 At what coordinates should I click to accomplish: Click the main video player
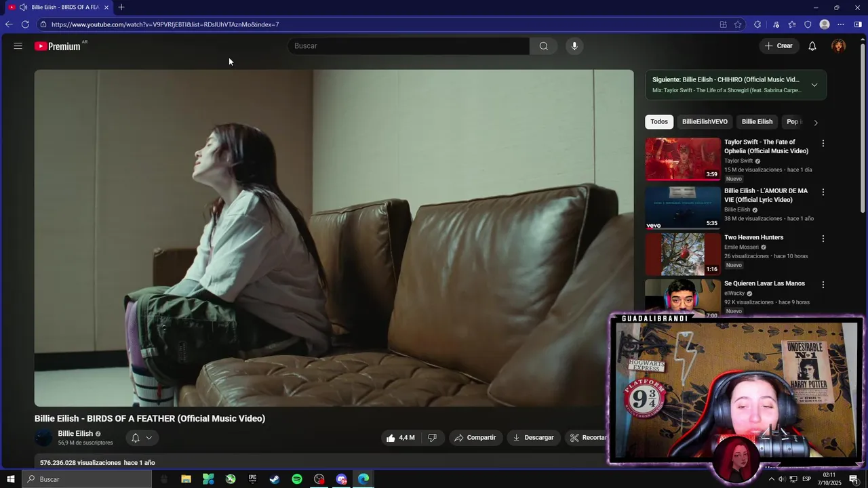(334, 238)
